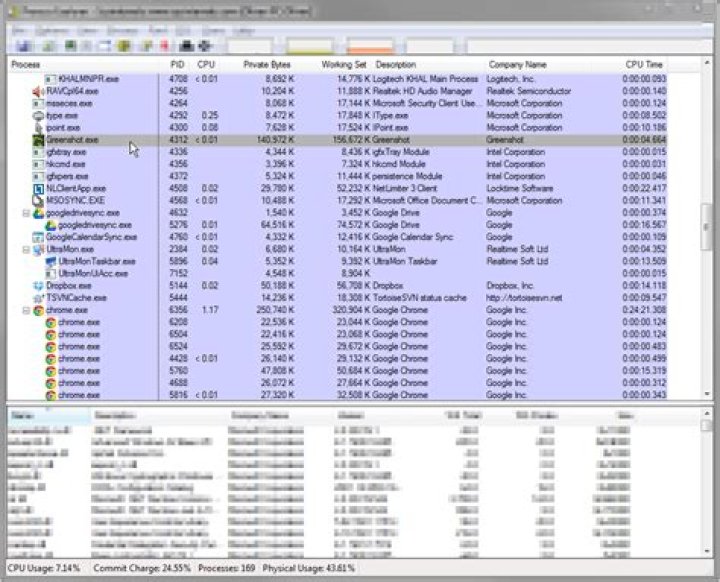Click the ipoint.exe mouse icon
The image size is (720, 582).
(38, 128)
